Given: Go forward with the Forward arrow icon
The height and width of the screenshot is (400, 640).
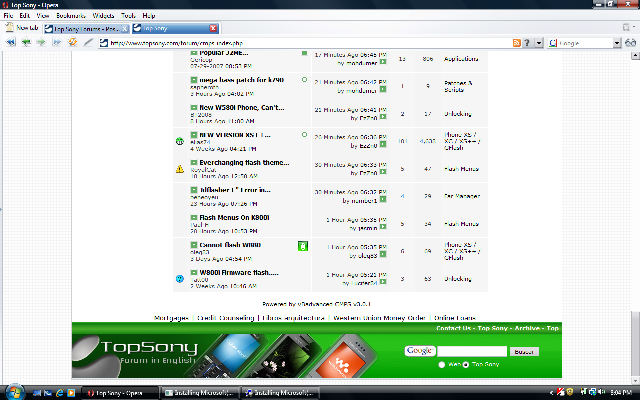Looking at the screenshot, I should click(x=41, y=42).
